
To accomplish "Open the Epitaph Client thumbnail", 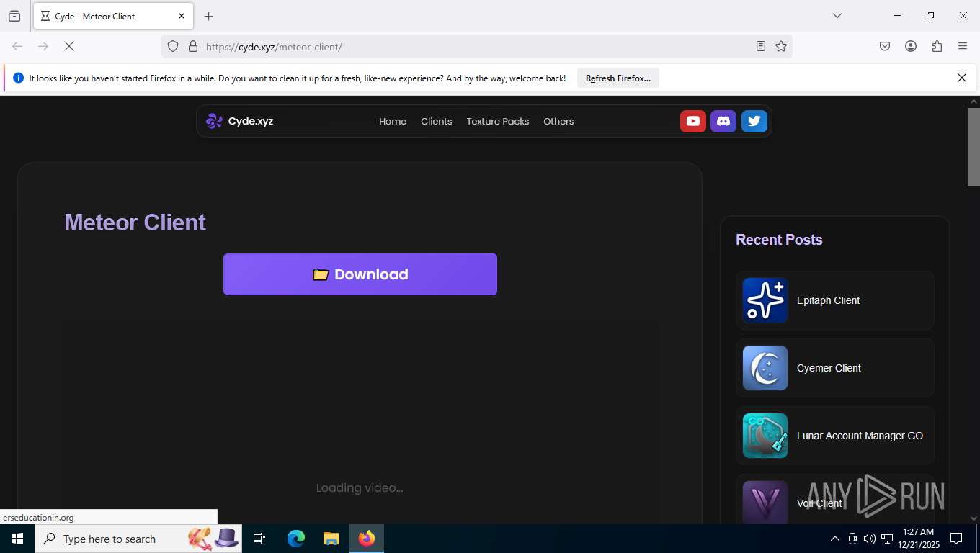I will [x=765, y=300].
